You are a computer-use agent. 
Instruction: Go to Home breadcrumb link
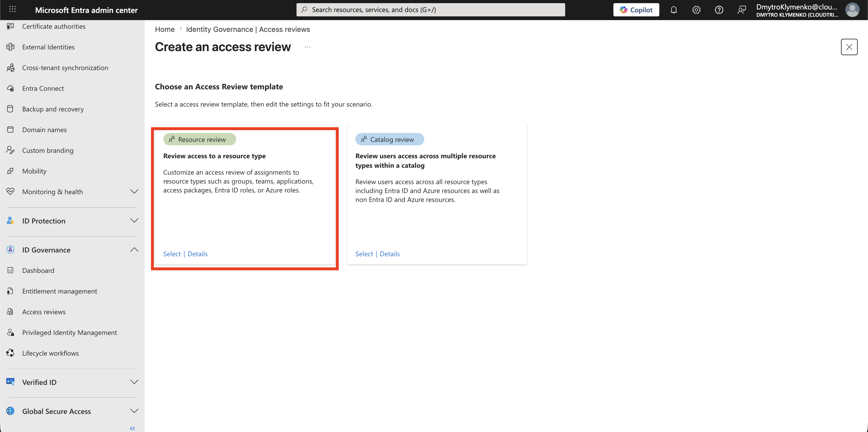pos(165,29)
